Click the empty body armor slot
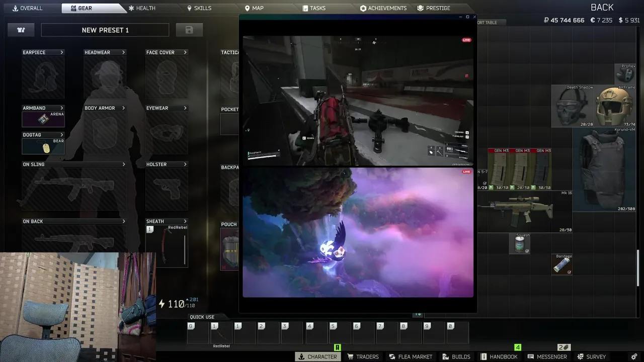This screenshot has width=644, height=362. 105,133
